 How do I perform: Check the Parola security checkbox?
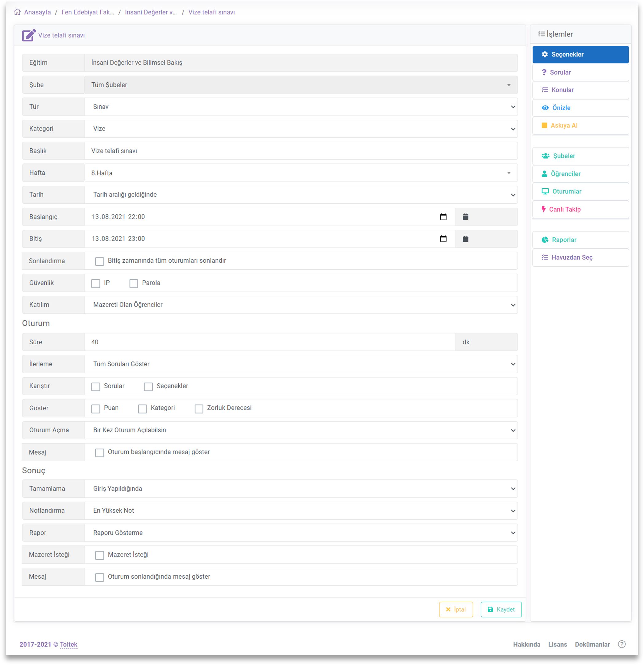tap(134, 283)
